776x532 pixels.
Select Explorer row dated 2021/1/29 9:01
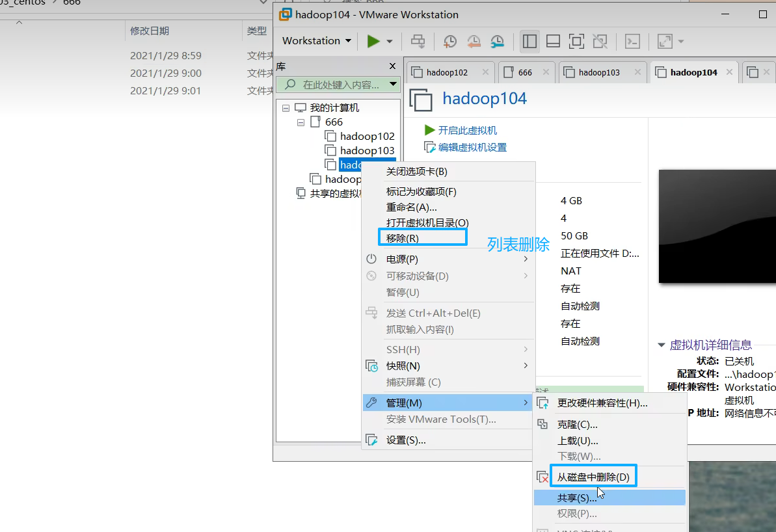tap(137, 91)
